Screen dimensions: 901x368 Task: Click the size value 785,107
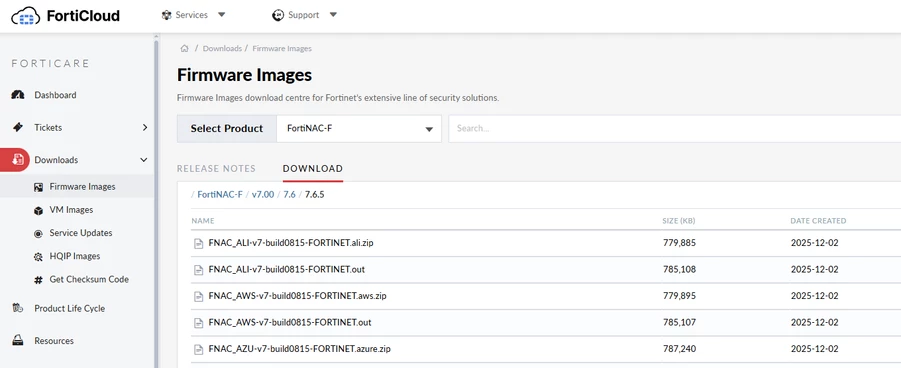pos(679,322)
